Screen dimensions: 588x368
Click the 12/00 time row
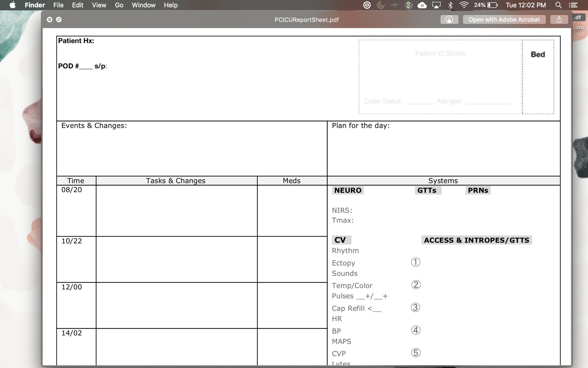click(x=72, y=287)
